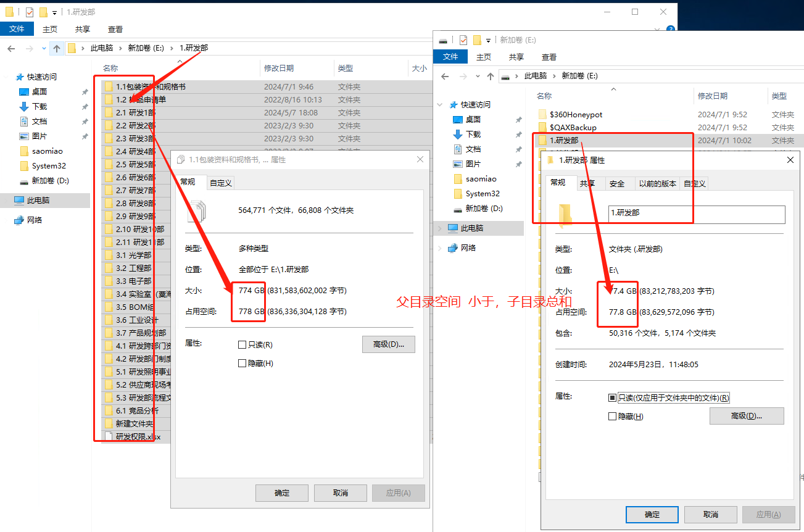Click 此电脑 breadcrumb in left address bar
Screen dimensions: 804x532
[x=101, y=48]
